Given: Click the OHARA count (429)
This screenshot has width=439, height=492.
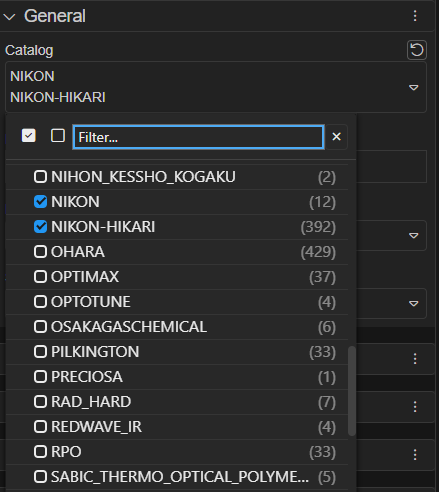Looking at the screenshot, I should pos(318,252).
